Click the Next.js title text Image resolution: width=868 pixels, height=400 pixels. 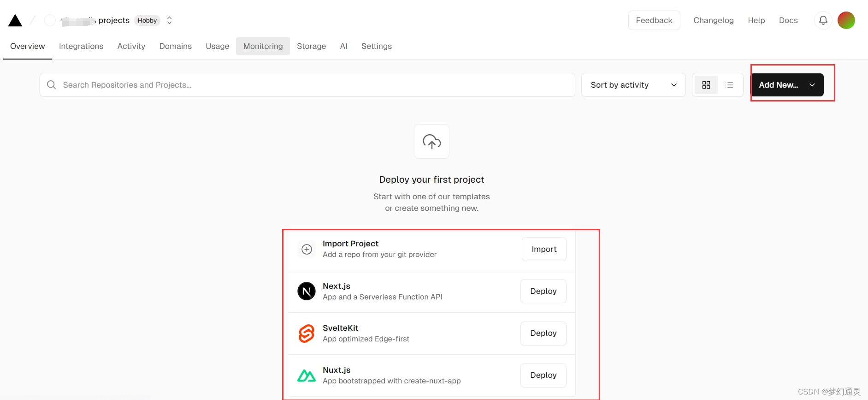click(337, 286)
